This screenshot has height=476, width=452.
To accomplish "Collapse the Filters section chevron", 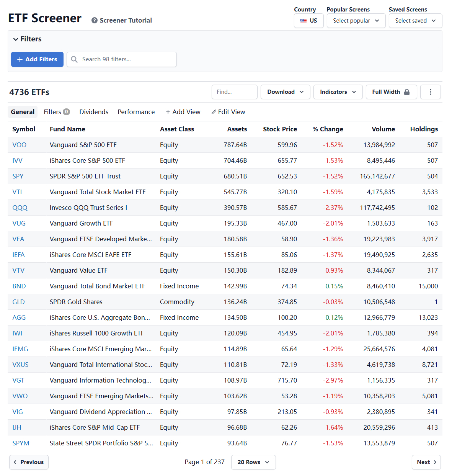I will [16, 39].
